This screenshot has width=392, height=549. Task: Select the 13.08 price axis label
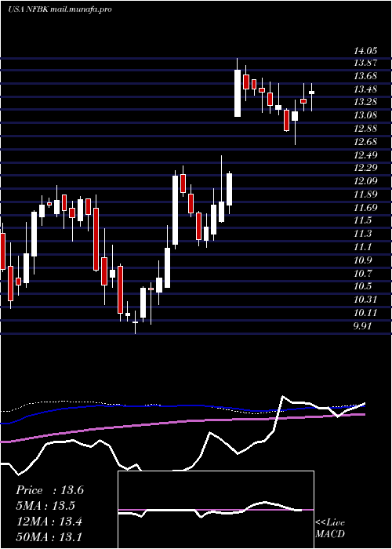[x=365, y=116]
